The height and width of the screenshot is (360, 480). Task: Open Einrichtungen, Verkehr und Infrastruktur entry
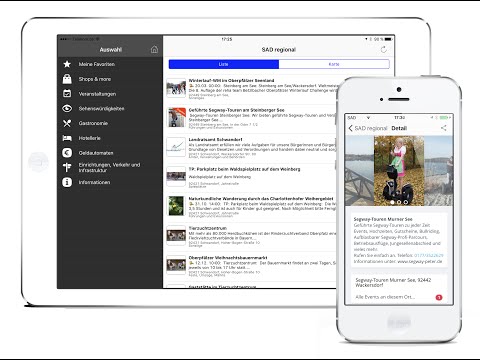(x=109, y=167)
